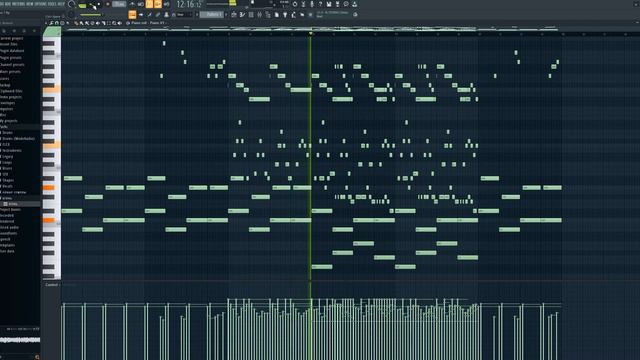Click the tempo display field
The image size is (640, 360).
click(119, 4)
